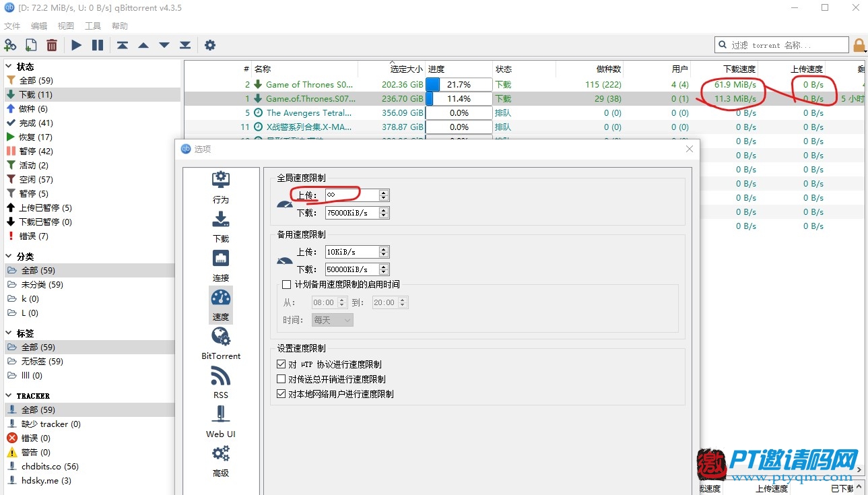Click the add torrent link toolbar icon
The height and width of the screenshot is (495, 868).
tap(10, 45)
